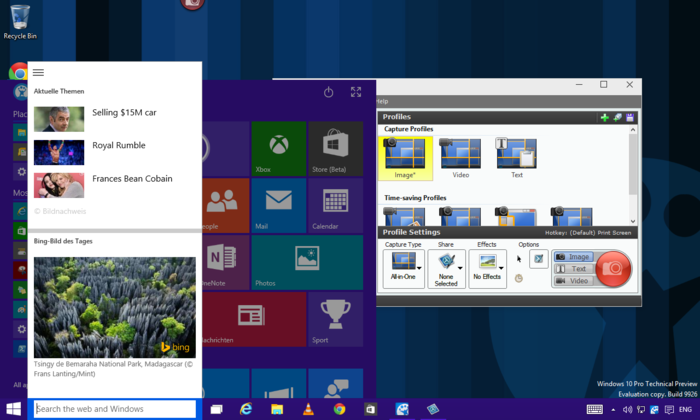Viewport: 700px width, 420px height.
Task: Open the People tile
Action: (225, 205)
